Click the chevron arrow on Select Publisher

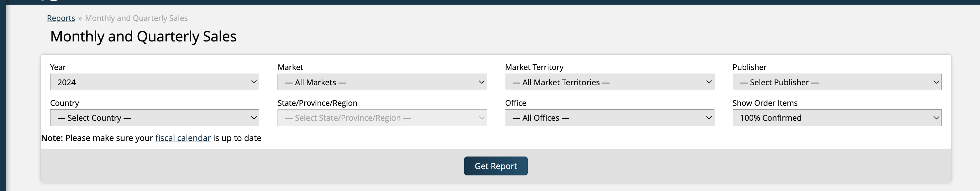coord(936,82)
